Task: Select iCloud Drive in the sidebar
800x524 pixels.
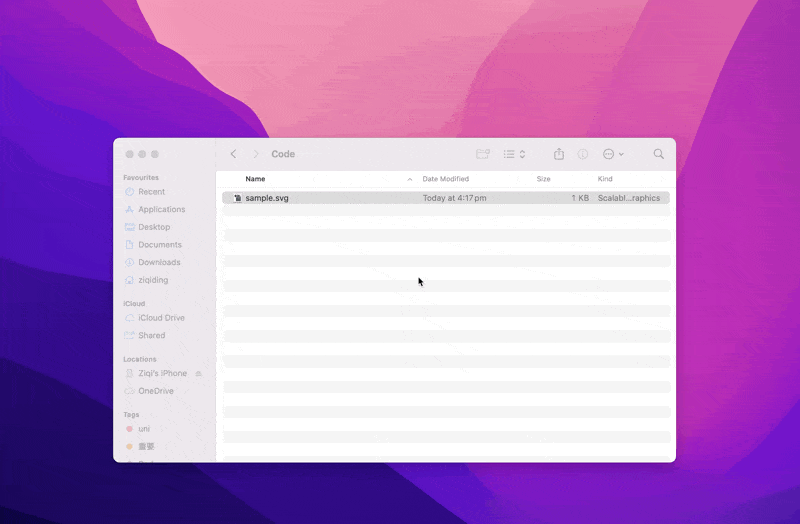Action: point(161,318)
